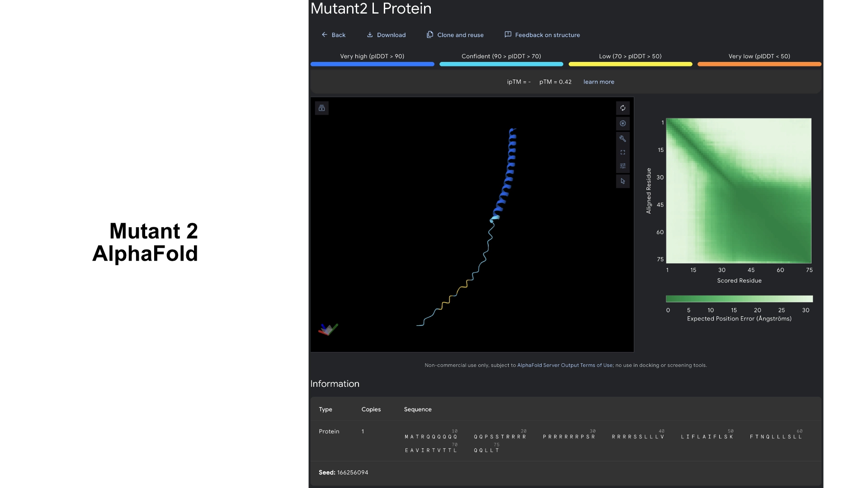The width and height of the screenshot is (868, 488).
Task: Click the Expected Position Error (Ångströms) caption
Action: pos(739,319)
